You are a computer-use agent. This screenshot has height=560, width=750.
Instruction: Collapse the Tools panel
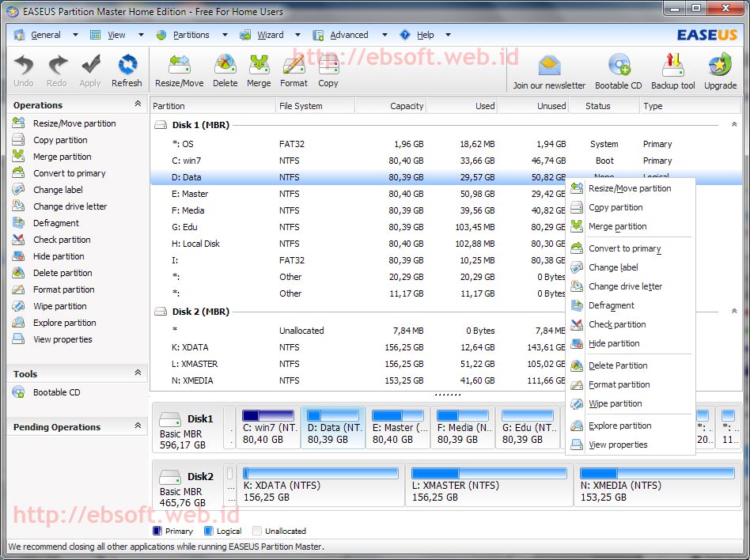pos(138,373)
